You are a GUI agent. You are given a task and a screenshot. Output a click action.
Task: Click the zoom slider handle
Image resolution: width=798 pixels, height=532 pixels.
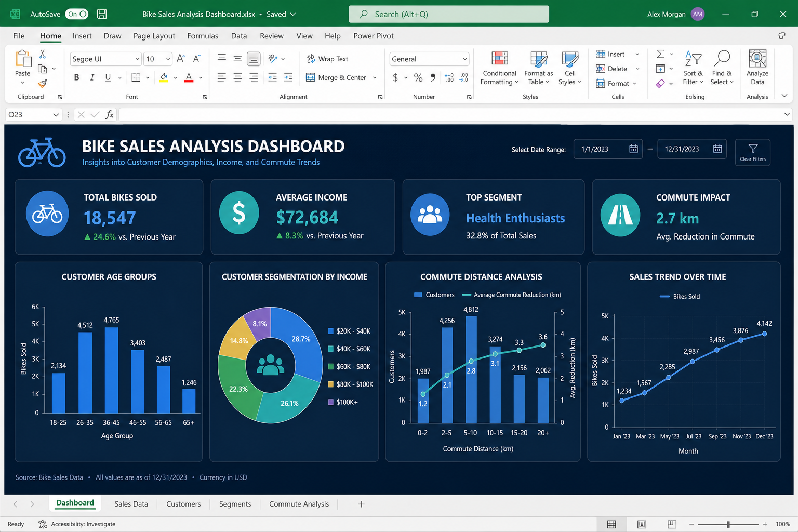coord(728,524)
